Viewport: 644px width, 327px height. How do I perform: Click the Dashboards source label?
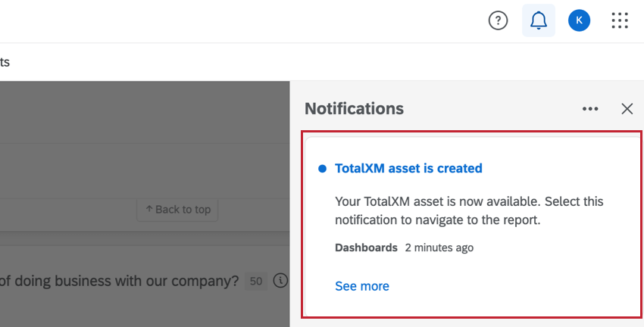pyautogui.click(x=366, y=248)
